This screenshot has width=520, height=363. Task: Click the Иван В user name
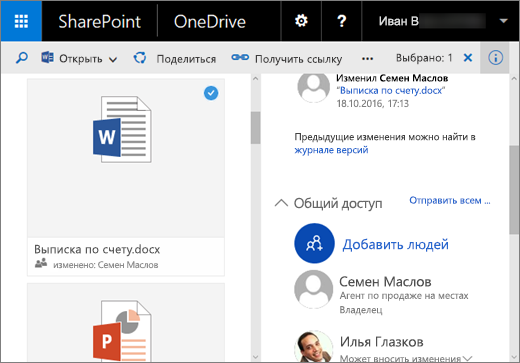tap(398, 21)
